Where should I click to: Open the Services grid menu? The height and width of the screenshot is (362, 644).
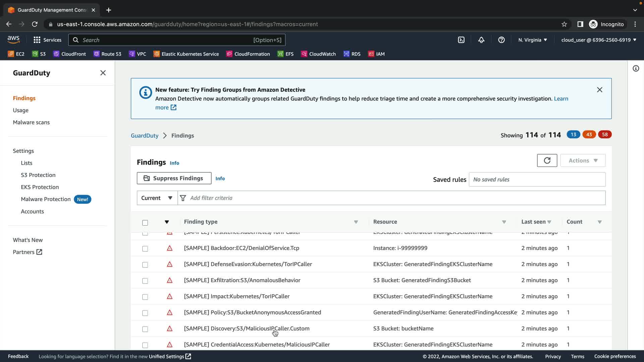click(47, 40)
